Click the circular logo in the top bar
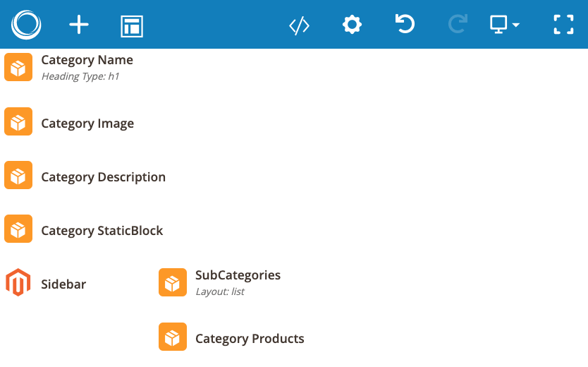Viewport: 588px width, 367px height. tap(26, 25)
